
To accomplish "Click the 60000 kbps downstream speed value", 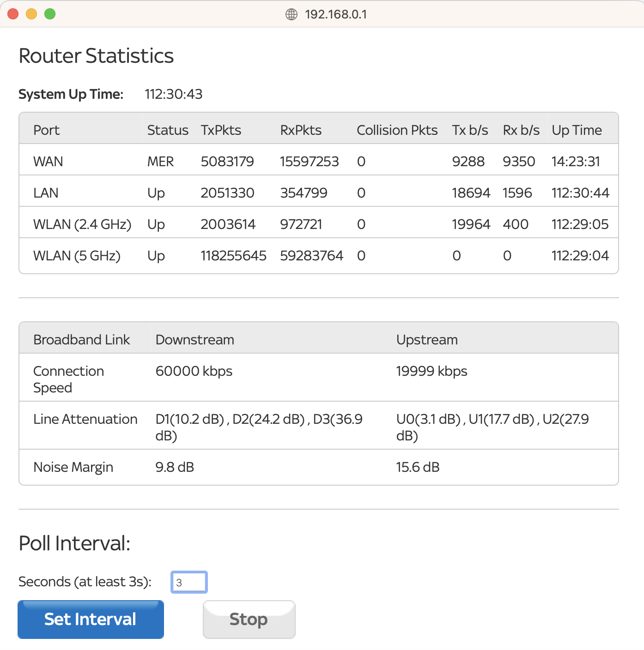I will (x=194, y=371).
